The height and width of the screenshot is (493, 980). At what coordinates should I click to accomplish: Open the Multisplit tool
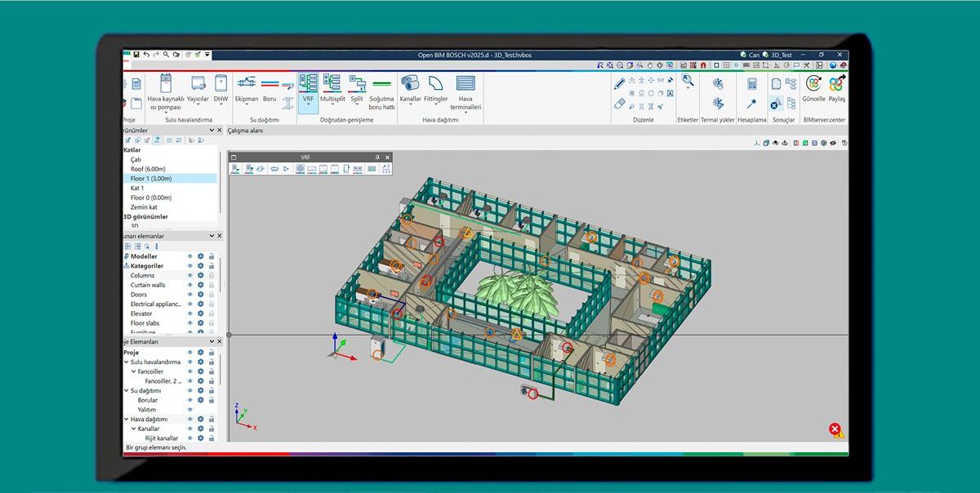(x=332, y=88)
